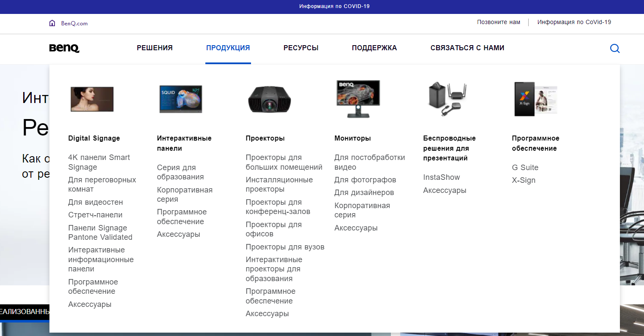
Task: Open the РЕСУРСЫ menu
Action: point(301,48)
